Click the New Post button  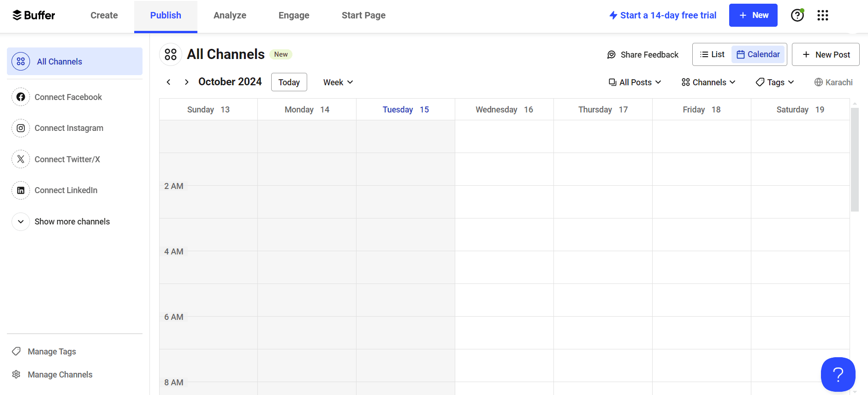[826, 54]
